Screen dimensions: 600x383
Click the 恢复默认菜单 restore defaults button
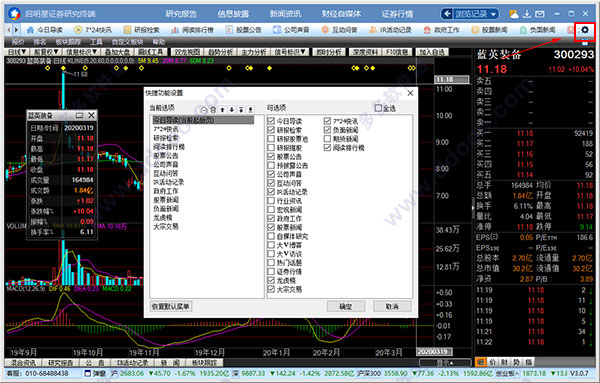(171, 306)
